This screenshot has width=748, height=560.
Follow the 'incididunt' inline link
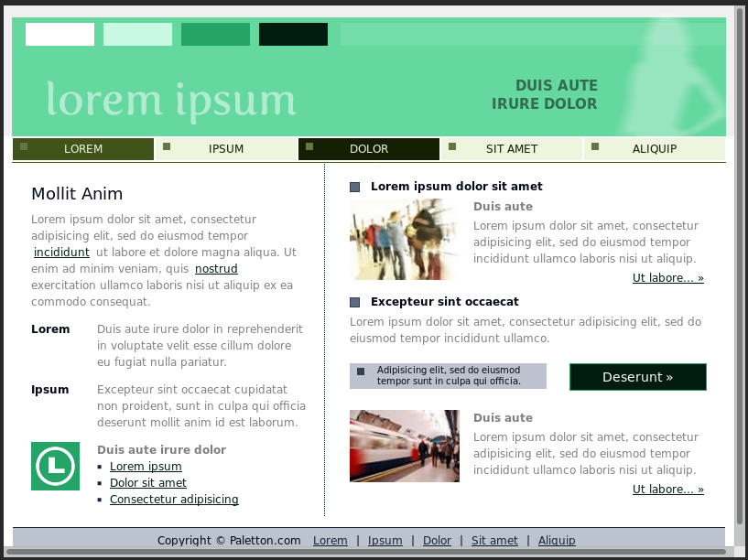pyautogui.click(x=61, y=253)
